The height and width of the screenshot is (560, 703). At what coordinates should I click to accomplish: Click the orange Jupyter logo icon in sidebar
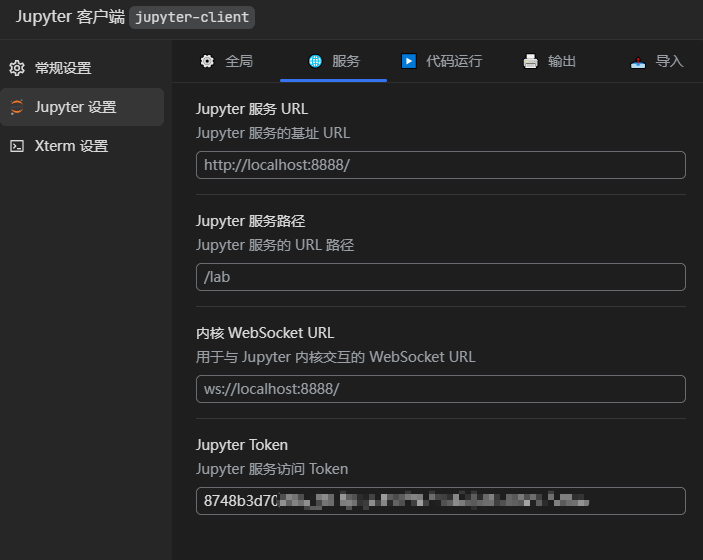coord(17,107)
